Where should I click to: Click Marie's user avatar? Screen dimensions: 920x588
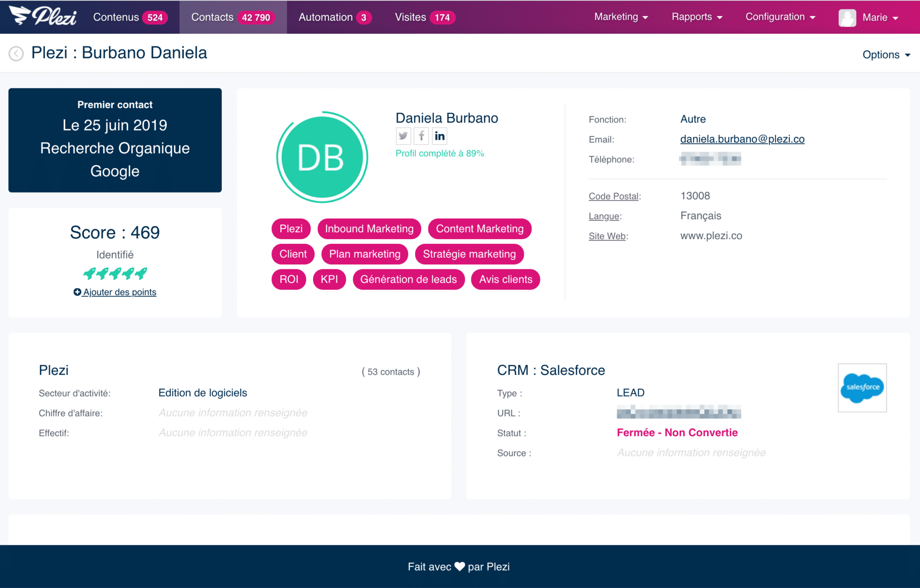pyautogui.click(x=847, y=18)
